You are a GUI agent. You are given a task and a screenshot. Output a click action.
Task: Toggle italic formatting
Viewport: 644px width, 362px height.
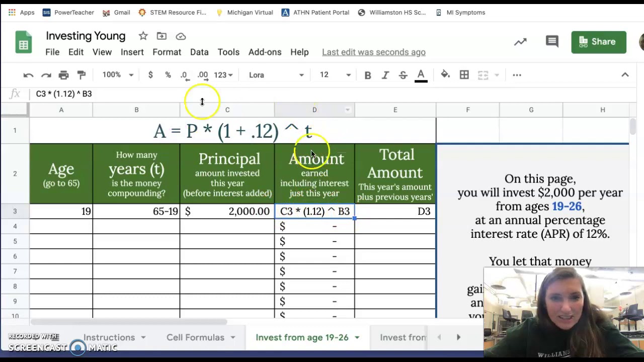tap(385, 75)
